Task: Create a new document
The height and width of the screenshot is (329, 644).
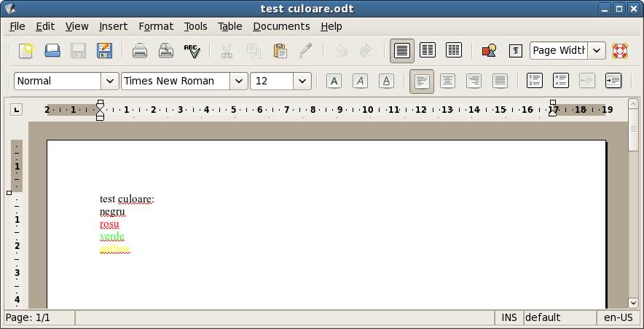Action: coord(26,51)
